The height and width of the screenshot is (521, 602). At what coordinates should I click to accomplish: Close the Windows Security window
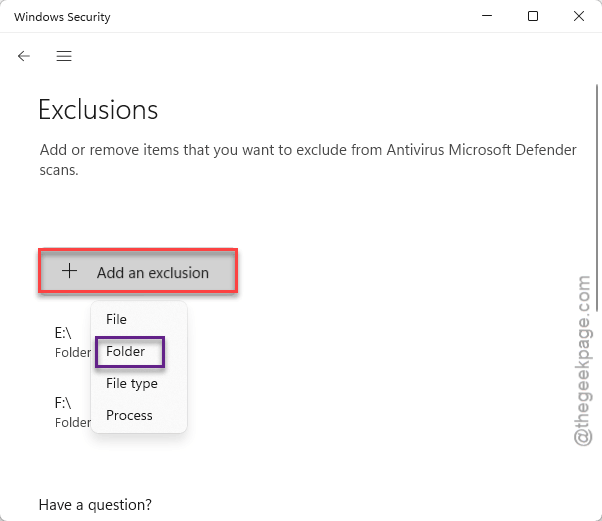tap(579, 16)
